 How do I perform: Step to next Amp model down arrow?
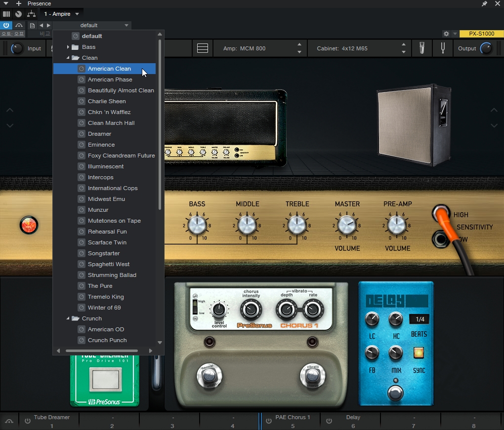299,52
